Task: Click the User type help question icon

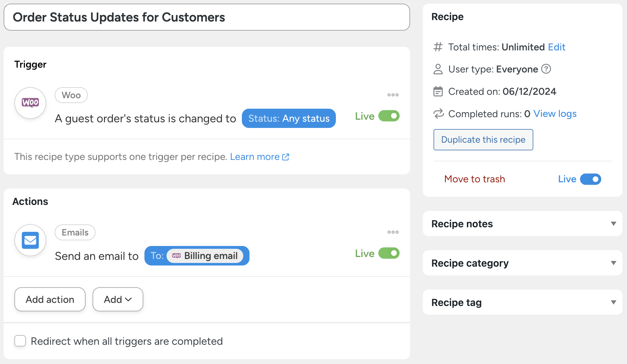Action: click(x=546, y=69)
